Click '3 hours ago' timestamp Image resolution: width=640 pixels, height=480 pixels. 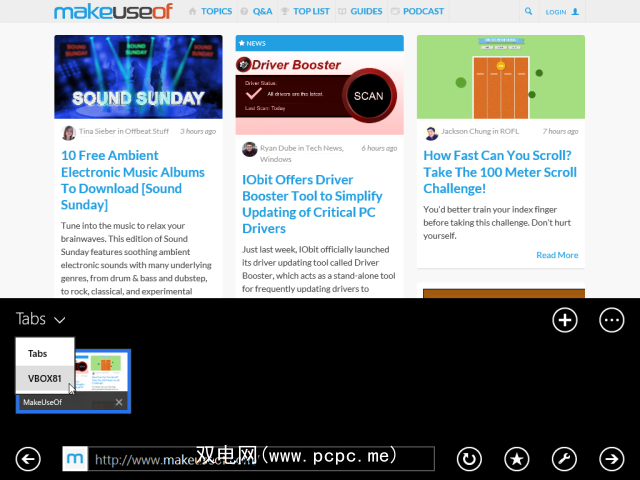198,131
